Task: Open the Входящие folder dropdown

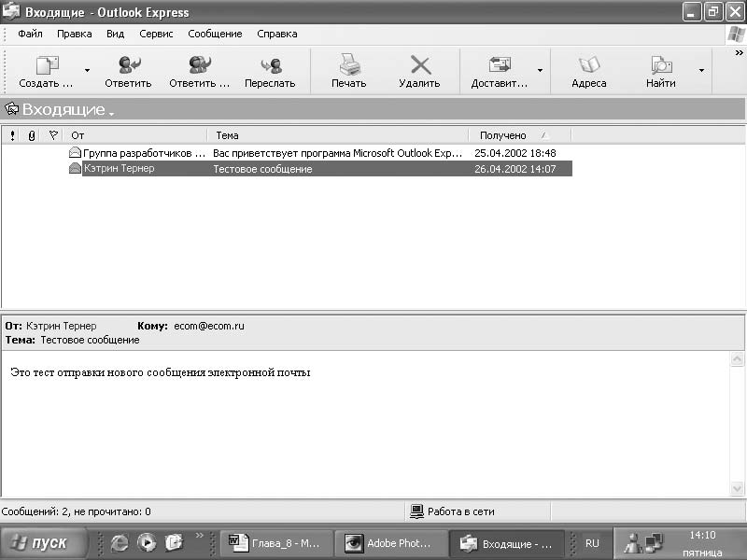Action: coord(111,113)
